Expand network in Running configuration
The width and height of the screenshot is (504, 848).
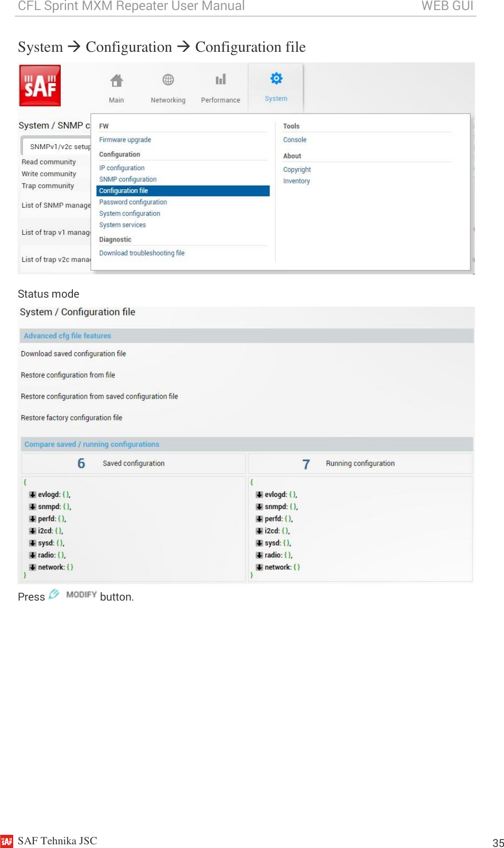coord(259,568)
